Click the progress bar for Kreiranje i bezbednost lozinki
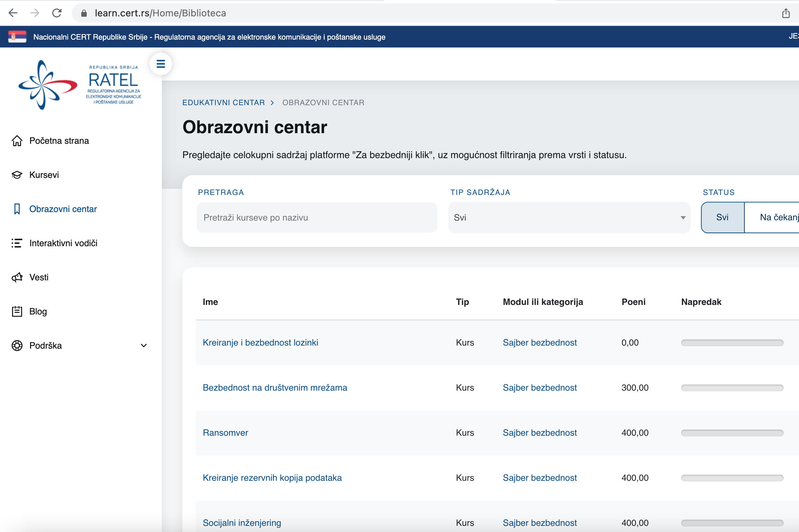Image resolution: width=799 pixels, height=532 pixels. [x=732, y=342]
